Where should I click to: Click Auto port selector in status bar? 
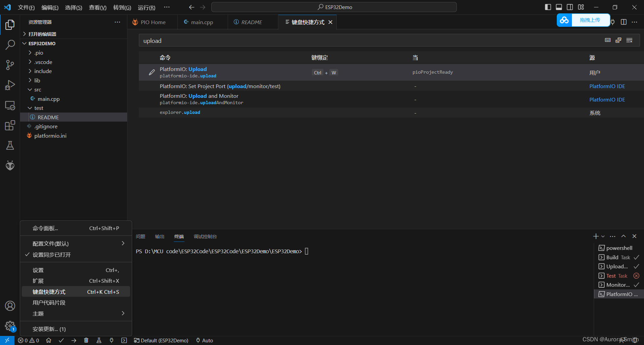click(x=205, y=340)
